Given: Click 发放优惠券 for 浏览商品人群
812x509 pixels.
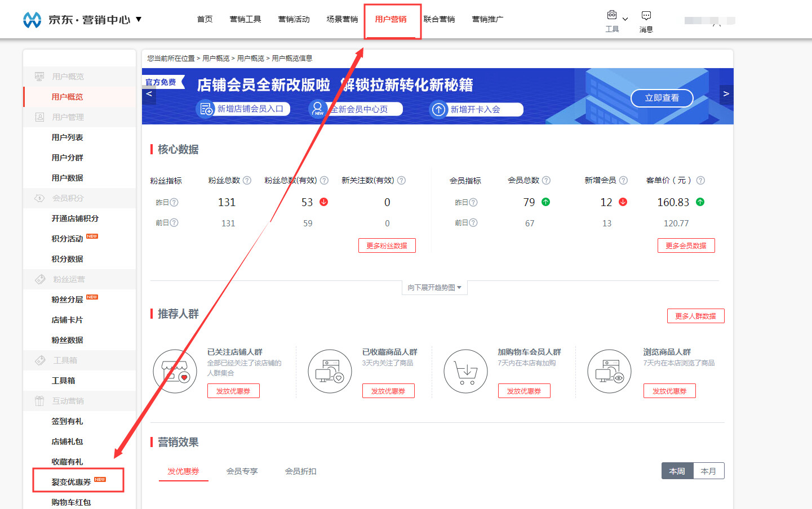Looking at the screenshot, I should (x=669, y=391).
